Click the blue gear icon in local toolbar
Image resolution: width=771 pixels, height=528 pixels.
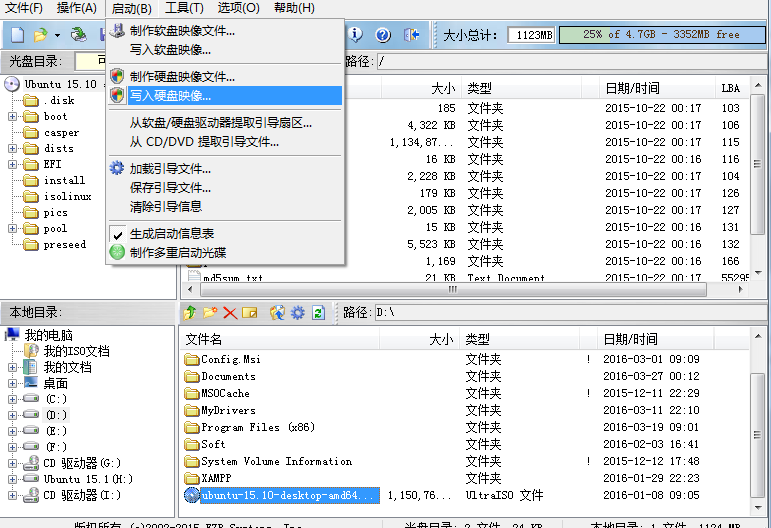tap(297, 313)
